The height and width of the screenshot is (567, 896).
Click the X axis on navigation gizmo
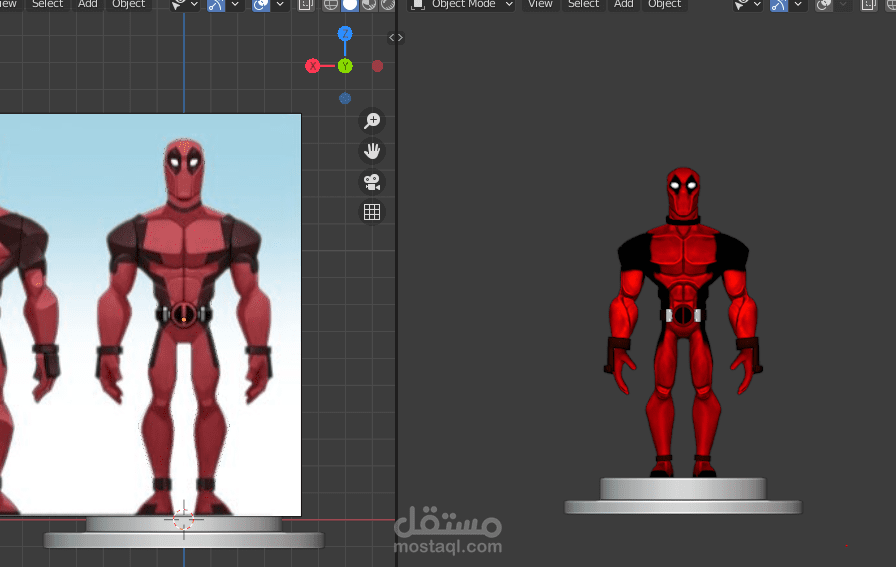pyautogui.click(x=313, y=66)
